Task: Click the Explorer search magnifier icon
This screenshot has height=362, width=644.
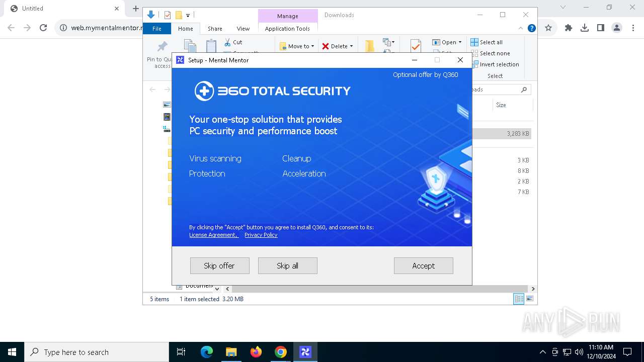Action: click(524, 89)
